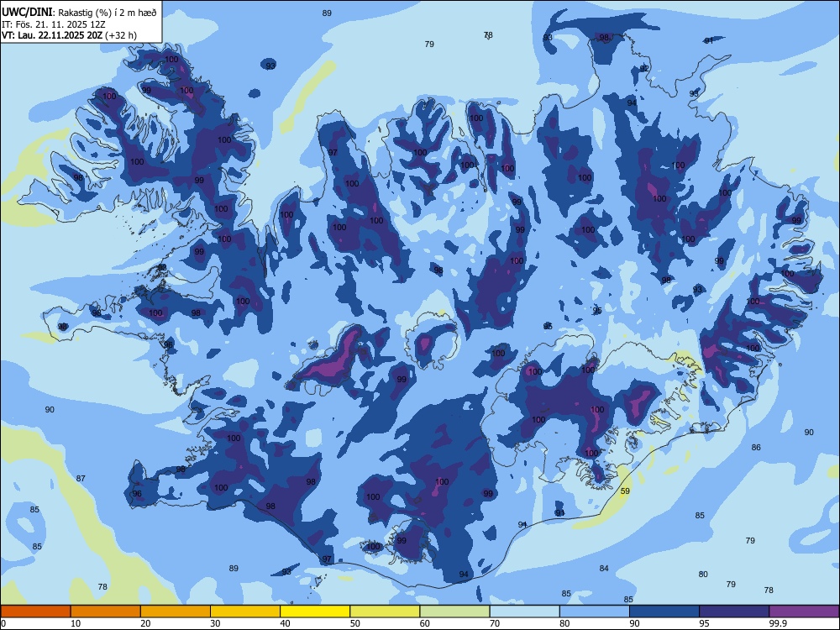840x630 pixels.
Task: Click the 50–60 pale yellow legend swatch
Action: (386, 612)
